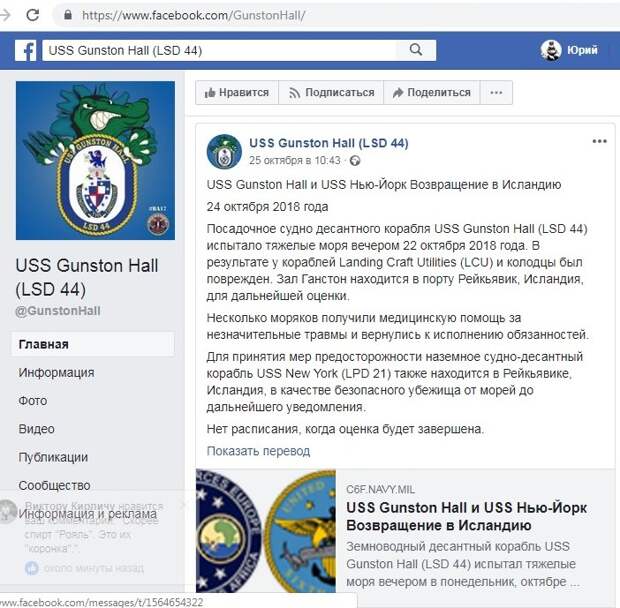
Task: Click in the Facebook search field
Action: [x=219, y=50]
